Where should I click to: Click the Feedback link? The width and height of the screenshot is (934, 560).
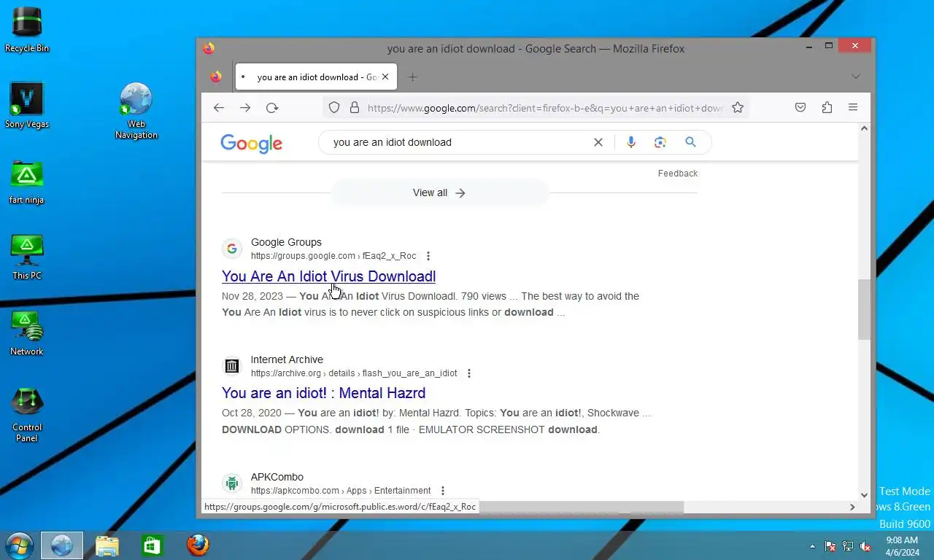coord(678,174)
